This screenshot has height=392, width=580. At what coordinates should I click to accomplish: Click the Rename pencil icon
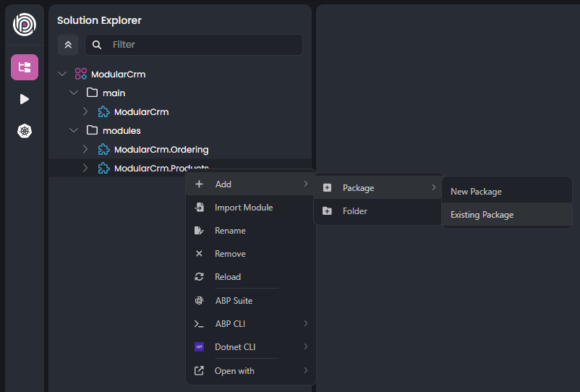click(x=199, y=231)
